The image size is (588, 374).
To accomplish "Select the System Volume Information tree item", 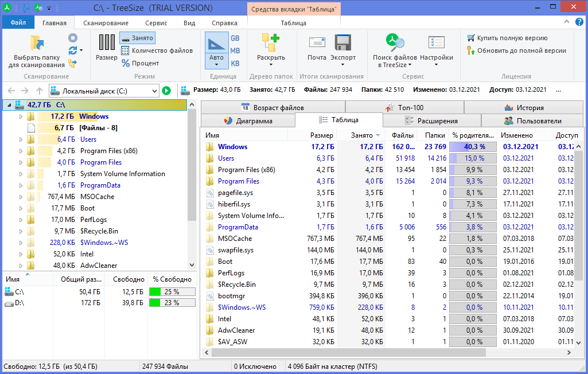I will 123,174.
